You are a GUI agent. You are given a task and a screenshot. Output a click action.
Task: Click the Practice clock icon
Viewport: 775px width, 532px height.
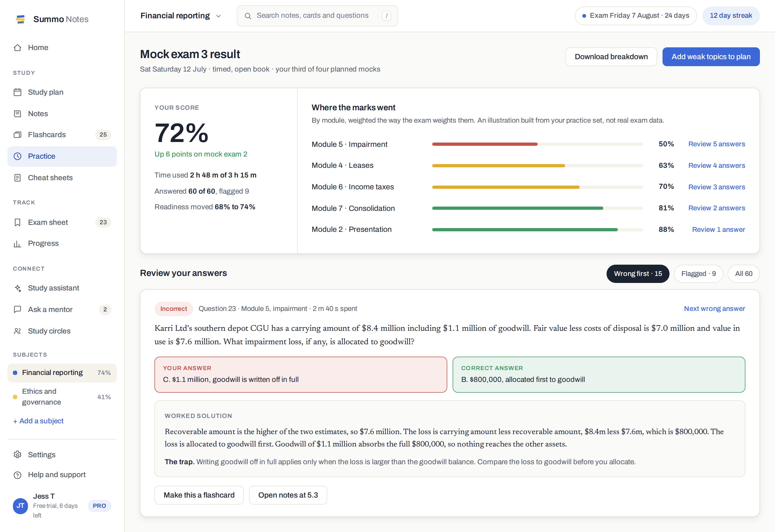click(x=18, y=156)
